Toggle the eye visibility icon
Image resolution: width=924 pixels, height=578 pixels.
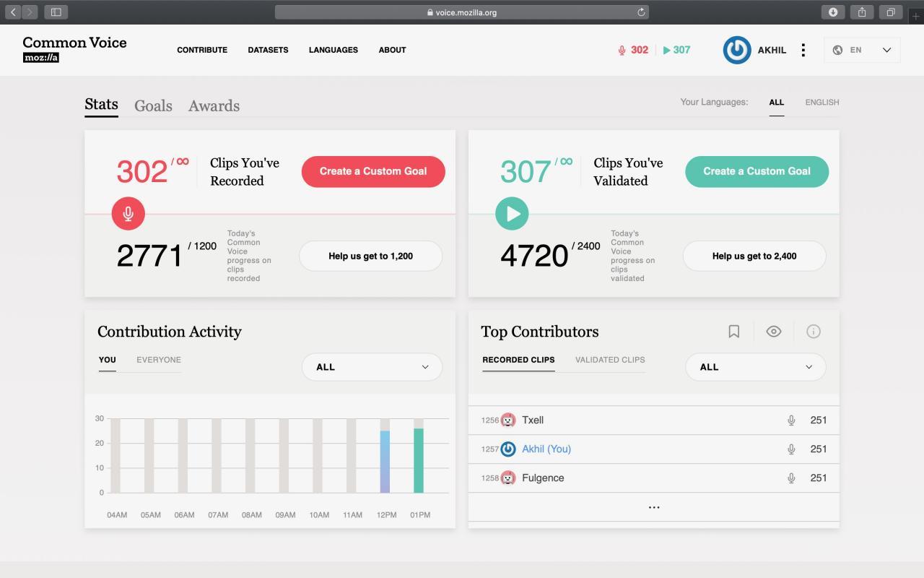click(774, 331)
